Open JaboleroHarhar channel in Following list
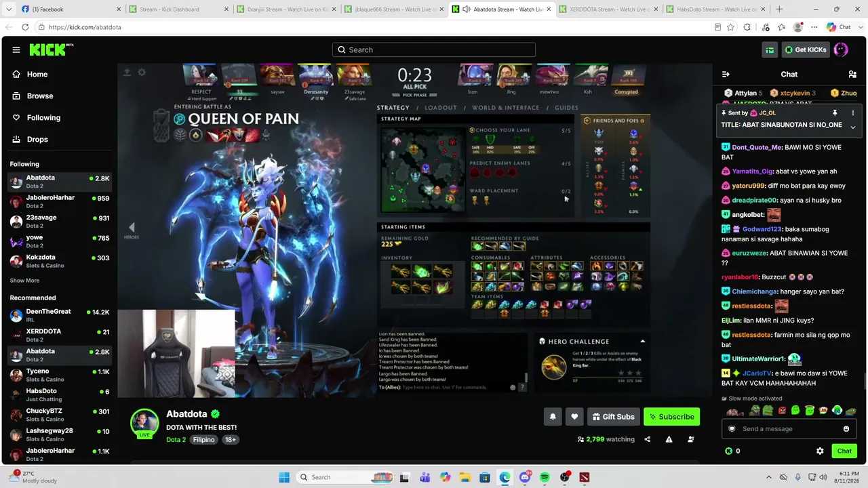The height and width of the screenshot is (488, 868). pyautogui.click(x=60, y=202)
